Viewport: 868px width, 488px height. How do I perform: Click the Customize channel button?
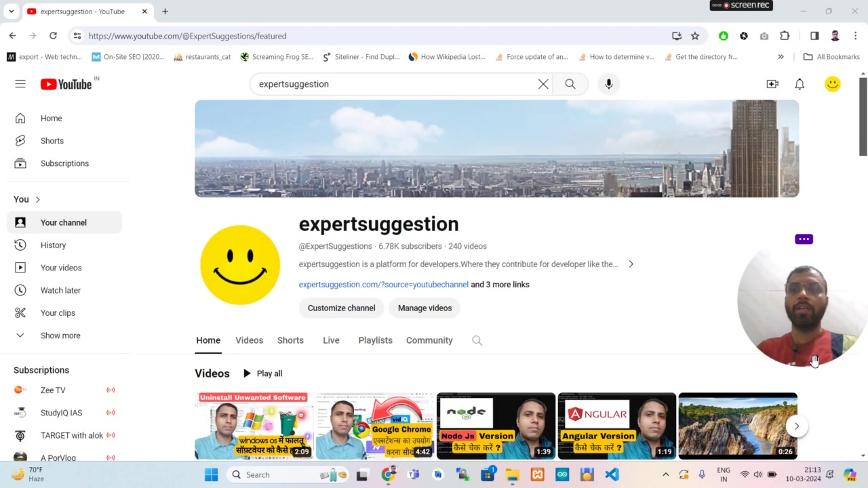pyautogui.click(x=341, y=308)
